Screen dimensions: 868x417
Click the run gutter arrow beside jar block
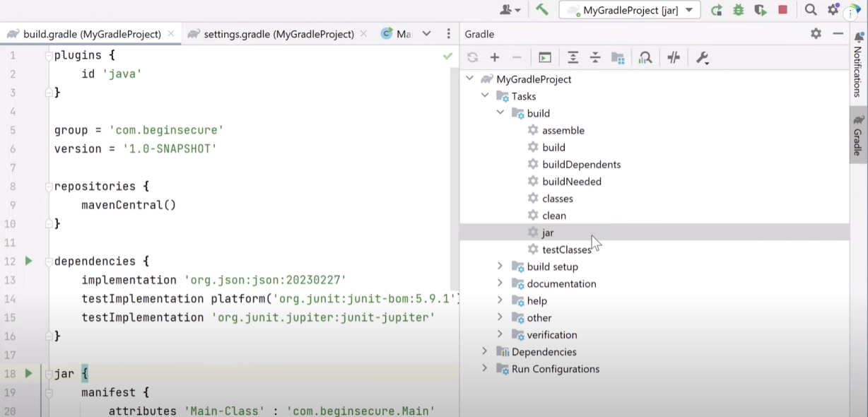tap(28, 372)
